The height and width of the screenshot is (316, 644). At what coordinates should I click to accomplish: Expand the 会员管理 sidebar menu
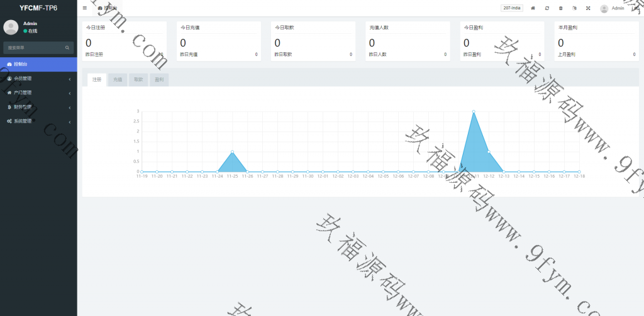pos(38,79)
